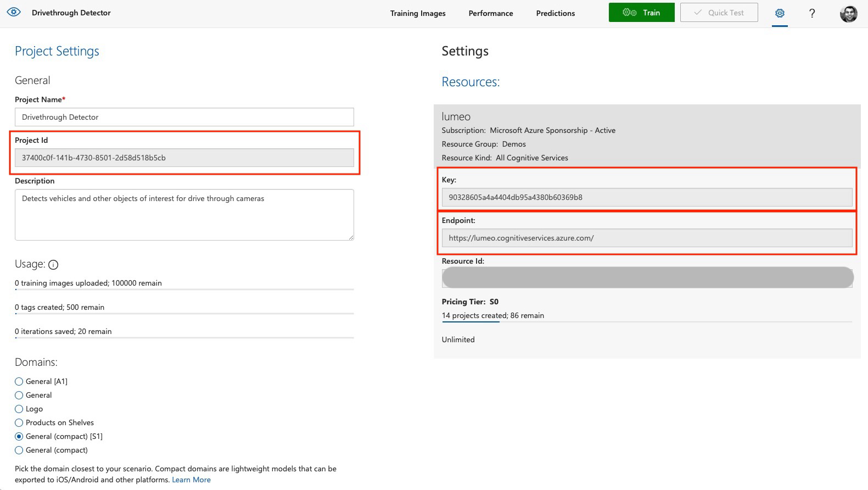Open the Performance tab
Image resolution: width=868 pixels, height=490 pixels.
pos(491,13)
